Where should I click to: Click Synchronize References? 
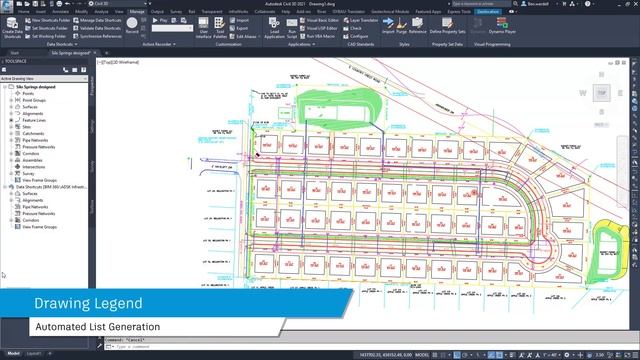pos(98,36)
